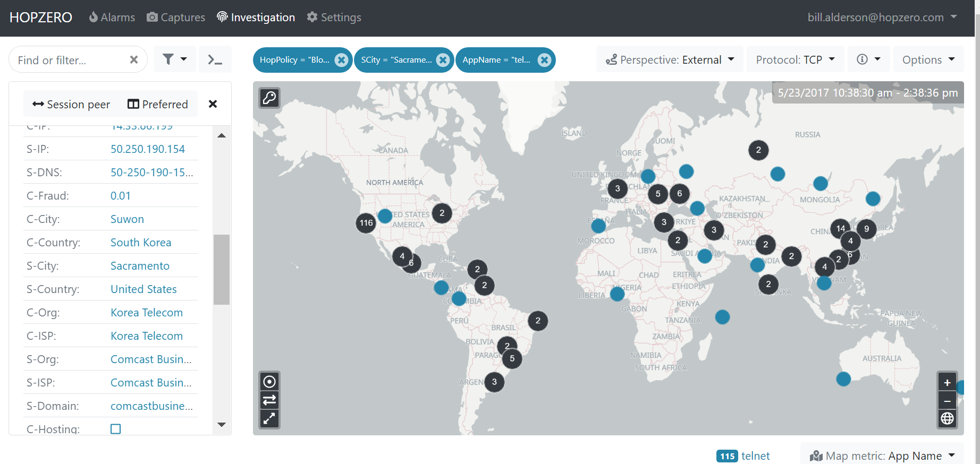Go to the Captures page

pos(176,18)
